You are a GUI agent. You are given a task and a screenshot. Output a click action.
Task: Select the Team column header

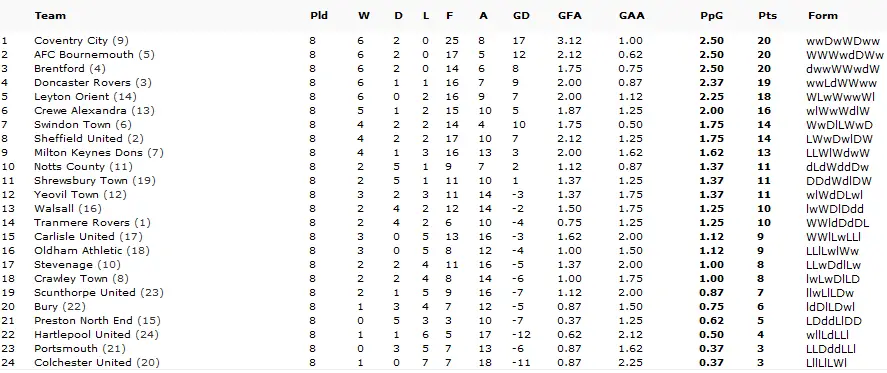click(50, 16)
